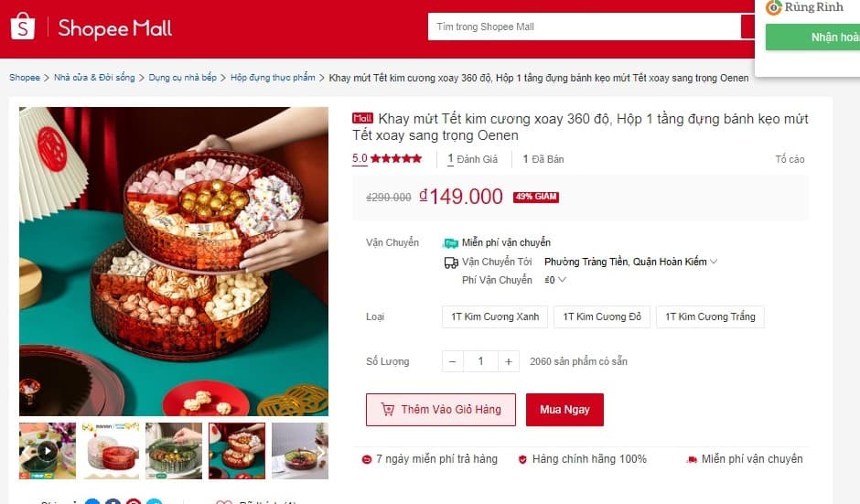Click the Mua Ngay button

[x=564, y=410]
